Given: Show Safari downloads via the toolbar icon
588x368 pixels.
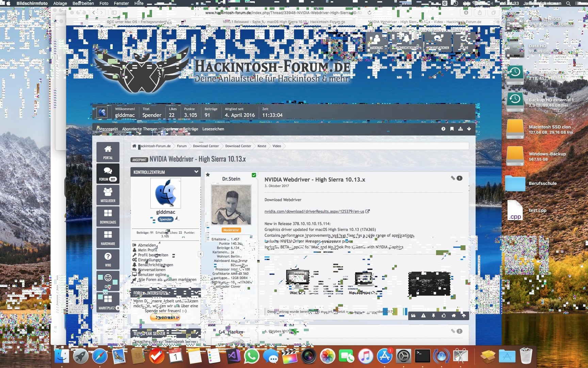Looking at the screenshot, I should click(x=466, y=13).
